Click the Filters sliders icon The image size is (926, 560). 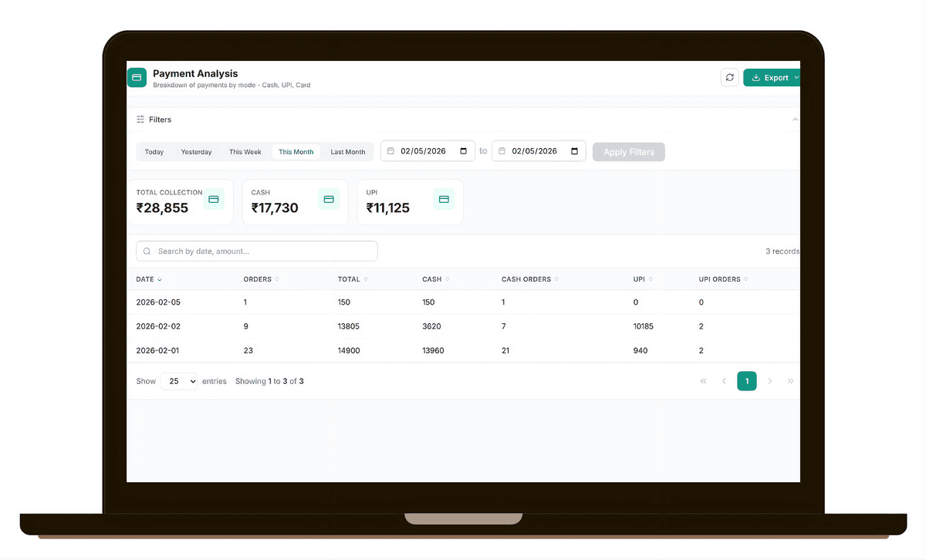point(140,119)
